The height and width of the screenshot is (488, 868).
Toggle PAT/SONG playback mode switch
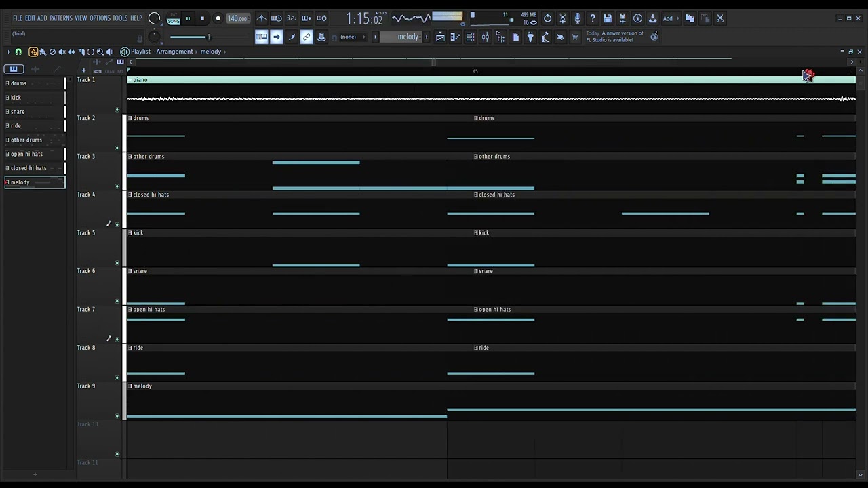174,19
